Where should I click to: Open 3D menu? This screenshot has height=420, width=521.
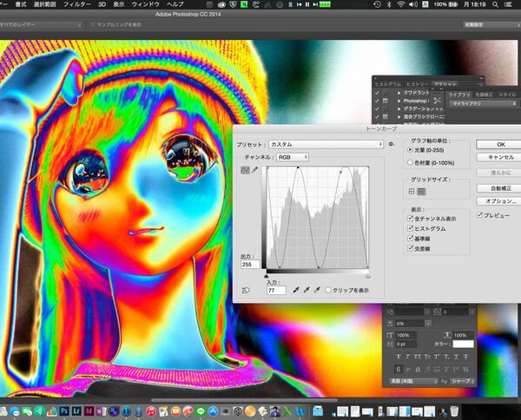102,4
